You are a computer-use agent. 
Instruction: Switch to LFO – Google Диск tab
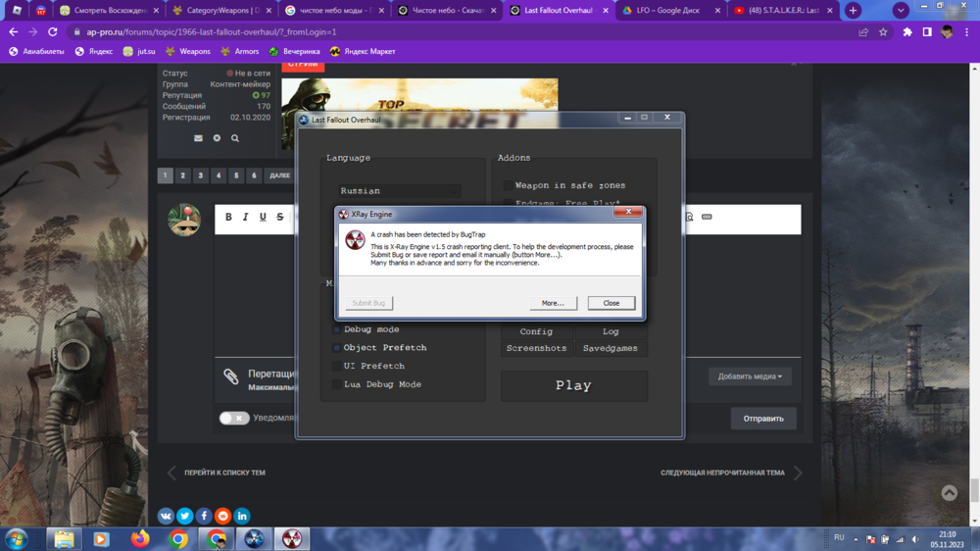[x=670, y=11]
